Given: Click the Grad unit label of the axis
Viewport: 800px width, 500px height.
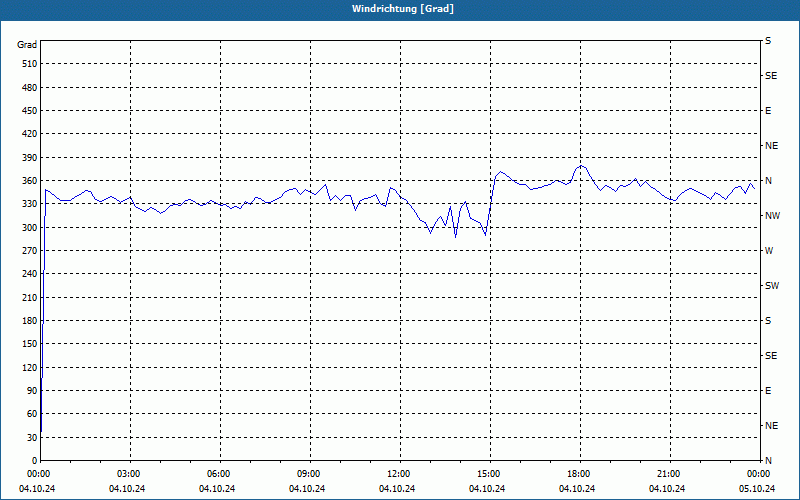Looking at the screenshot, I should coord(27,44).
